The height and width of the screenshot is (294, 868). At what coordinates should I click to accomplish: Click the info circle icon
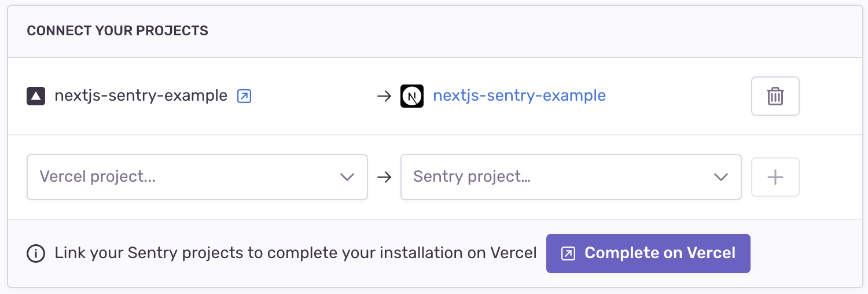(x=36, y=253)
